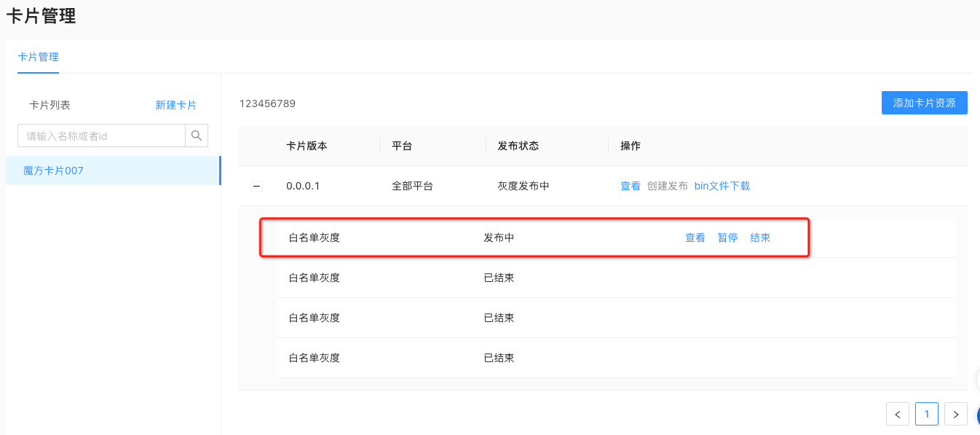The height and width of the screenshot is (435, 980).
Task: Click the 卡片管理 page heading
Action: (x=42, y=15)
